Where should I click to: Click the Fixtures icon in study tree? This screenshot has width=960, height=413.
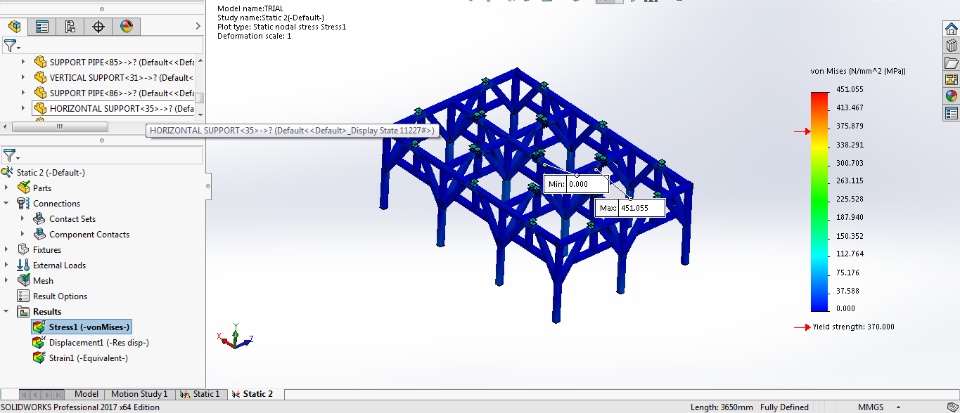pyautogui.click(x=23, y=249)
